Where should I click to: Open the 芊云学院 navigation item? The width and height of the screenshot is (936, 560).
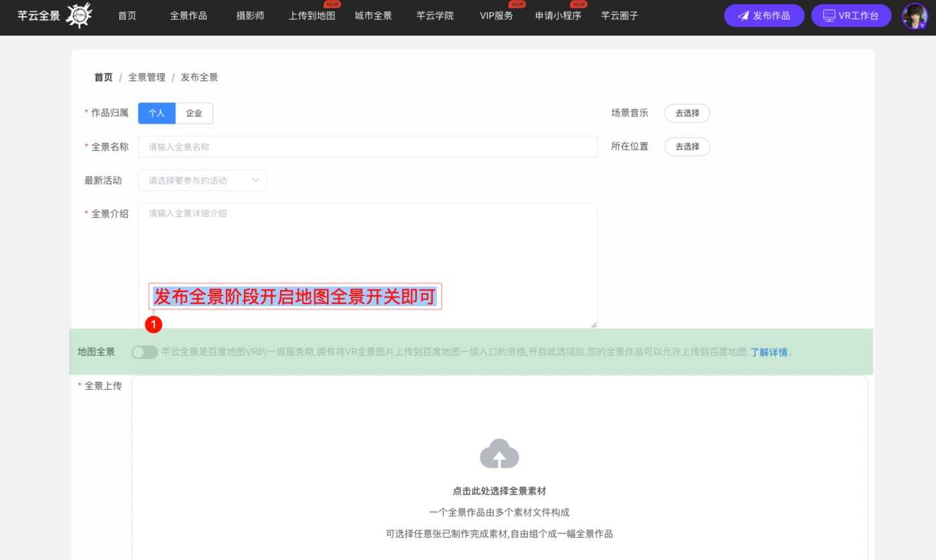pyautogui.click(x=435, y=16)
